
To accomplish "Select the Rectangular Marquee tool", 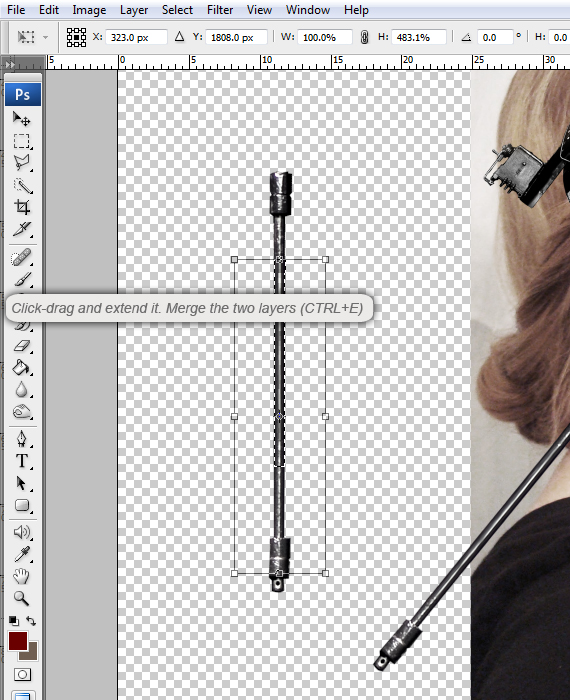I will [21, 141].
